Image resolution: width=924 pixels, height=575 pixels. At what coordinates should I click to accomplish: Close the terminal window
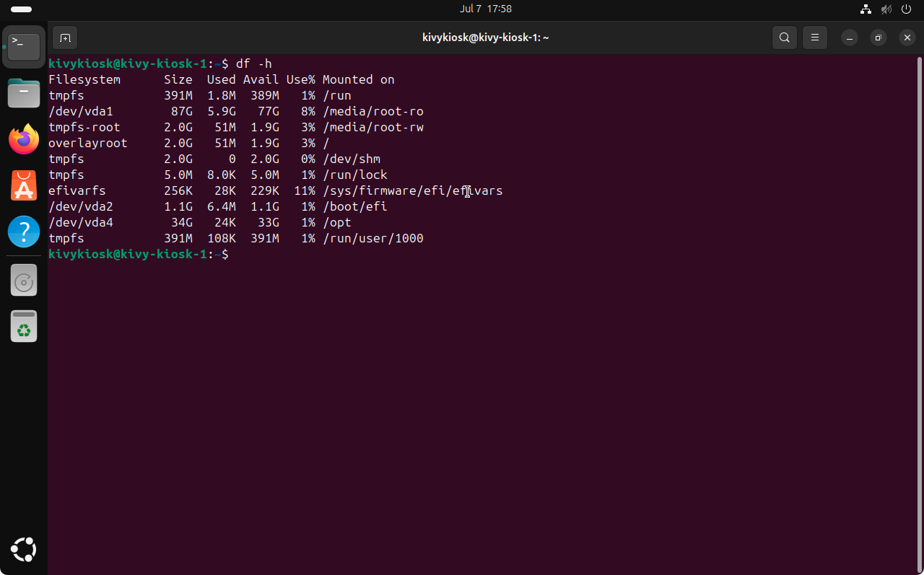tap(907, 38)
